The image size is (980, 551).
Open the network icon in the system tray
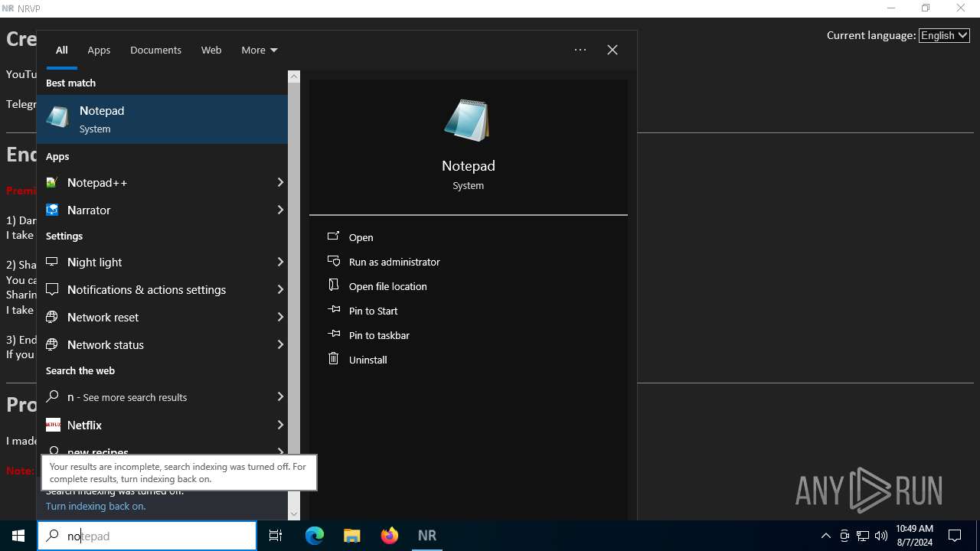(x=863, y=536)
